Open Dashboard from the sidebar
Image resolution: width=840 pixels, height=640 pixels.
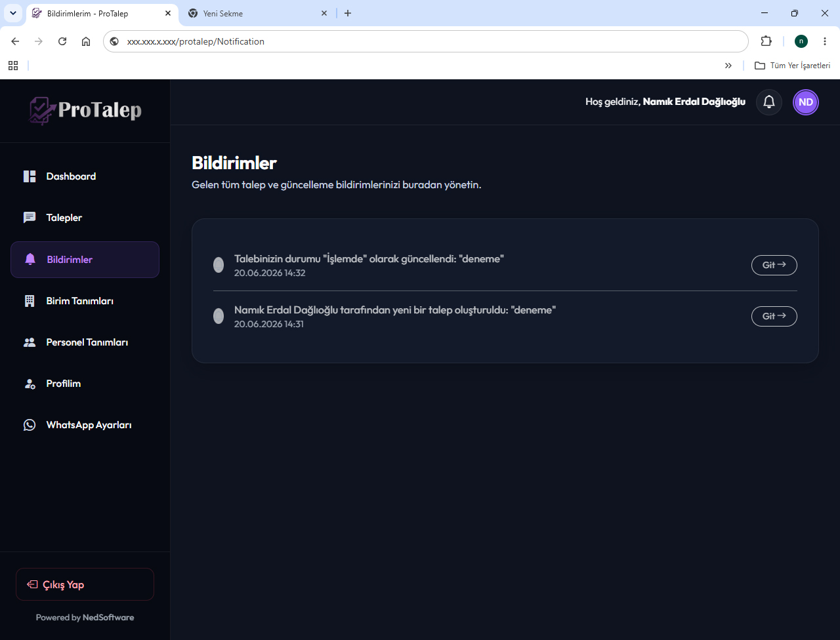(x=85, y=176)
